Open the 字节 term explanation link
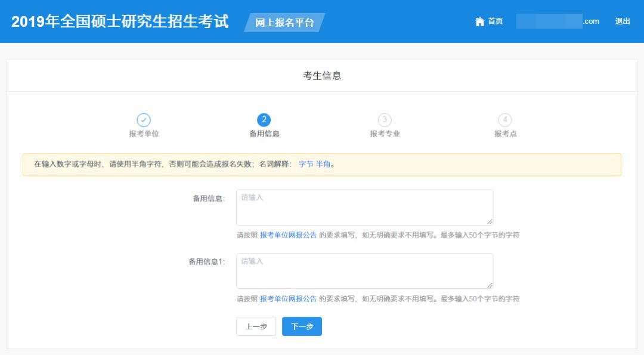Viewport: 644px width, 355px height. click(305, 165)
